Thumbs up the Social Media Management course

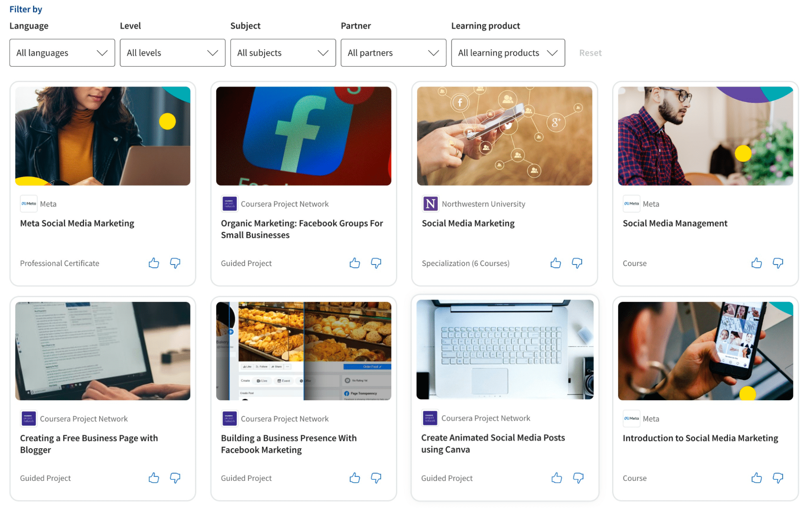(x=756, y=263)
